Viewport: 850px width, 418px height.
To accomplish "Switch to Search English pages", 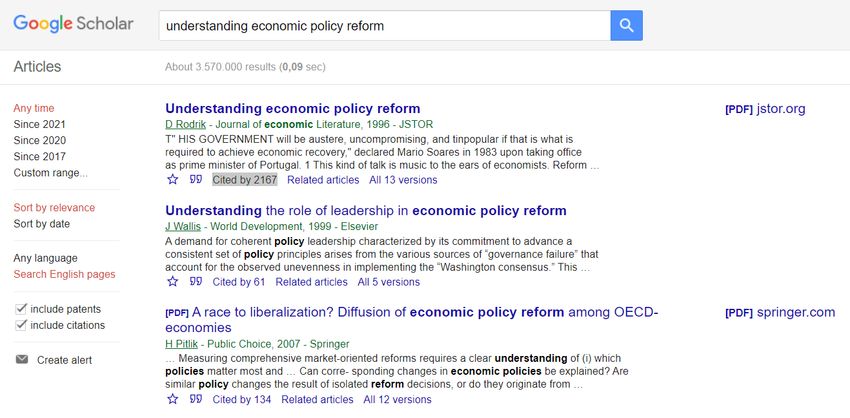I will tap(65, 274).
